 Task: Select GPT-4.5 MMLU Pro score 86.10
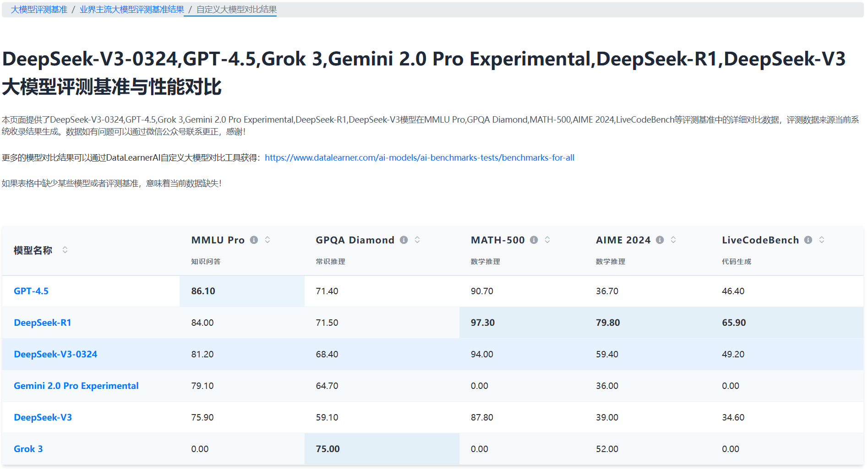tap(203, 291)
